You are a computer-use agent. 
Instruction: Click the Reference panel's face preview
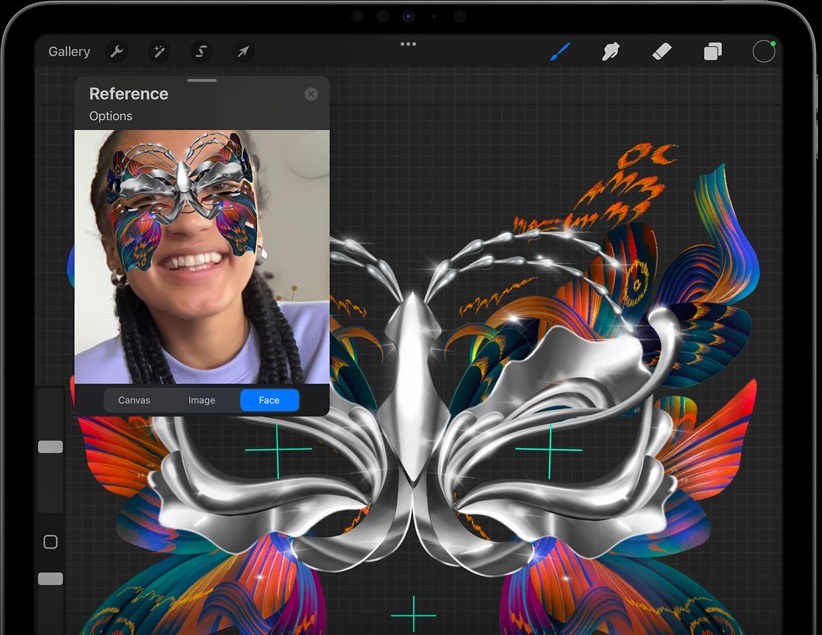click(x=202, y=257)
